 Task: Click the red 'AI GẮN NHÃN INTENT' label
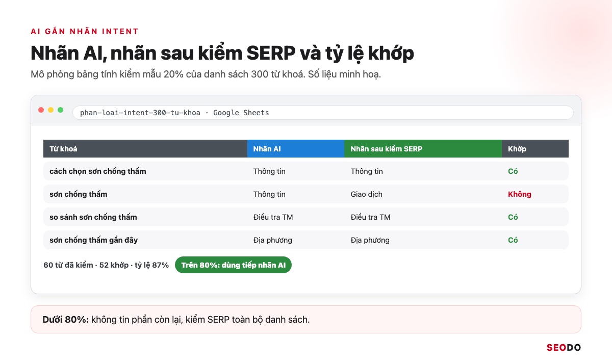point(85,32)
